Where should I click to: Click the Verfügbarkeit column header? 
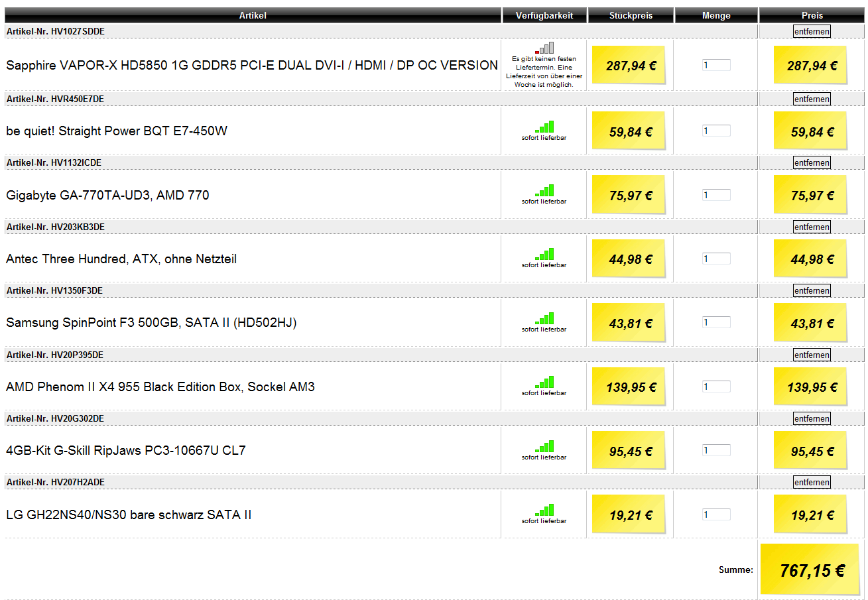tap(544, 15)
